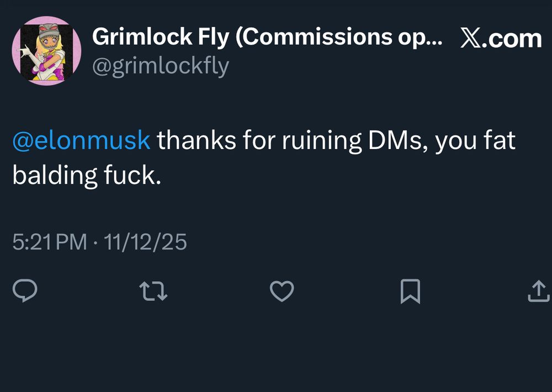Screen dimensions: 552x392
Task: Open the Grimlock Fly profile avatar
Action: (46, 50)
